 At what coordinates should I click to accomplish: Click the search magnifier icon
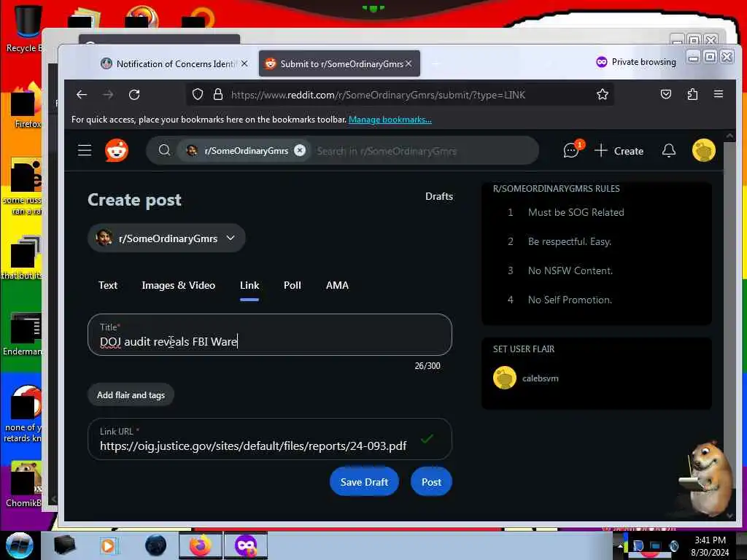[x=164, y=150]
